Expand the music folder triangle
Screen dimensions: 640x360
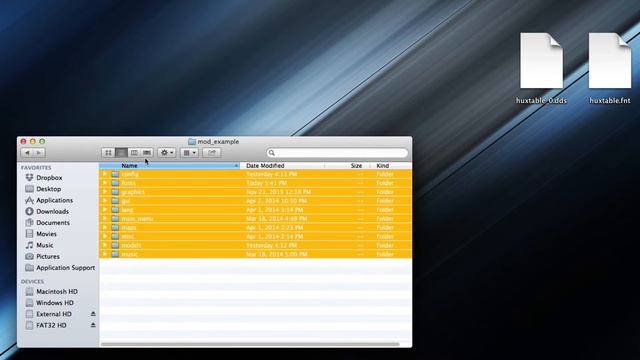click(x=105, y=254)
